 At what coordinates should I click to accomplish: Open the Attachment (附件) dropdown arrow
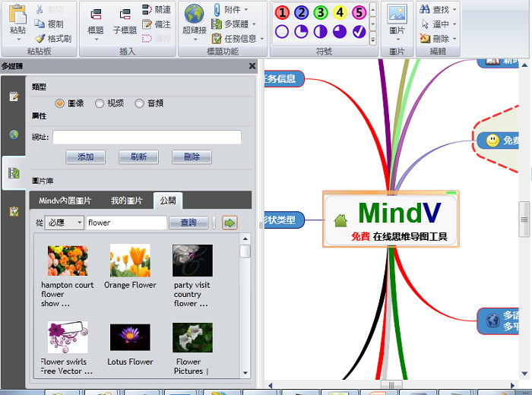(246, 9)
